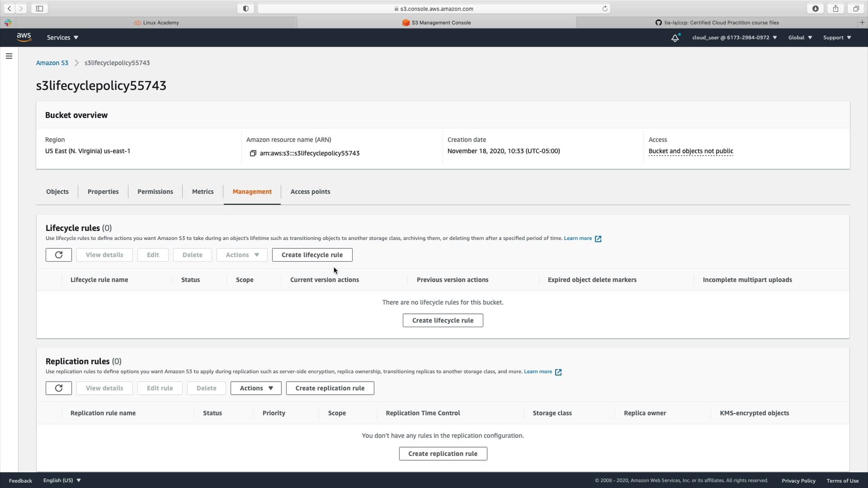
Task: Switch to the tia-la/ccp GitHub browser tab
Action: click(717, 22)
